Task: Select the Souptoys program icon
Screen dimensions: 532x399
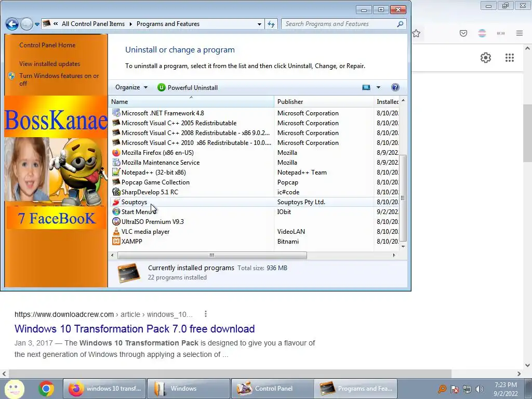Action: coord(116,202)
